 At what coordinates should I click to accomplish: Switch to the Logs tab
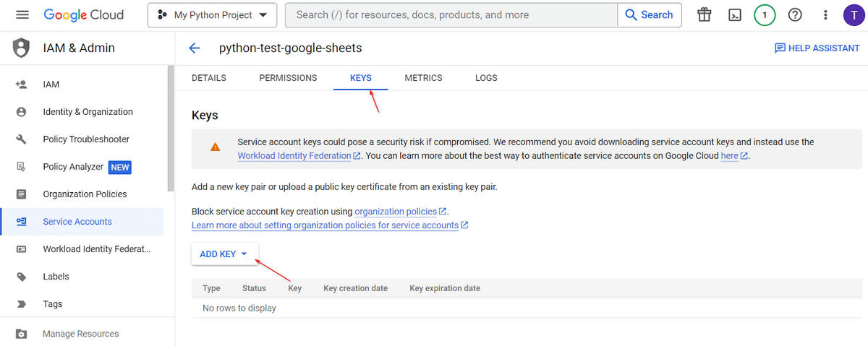(x=486, y=78)
